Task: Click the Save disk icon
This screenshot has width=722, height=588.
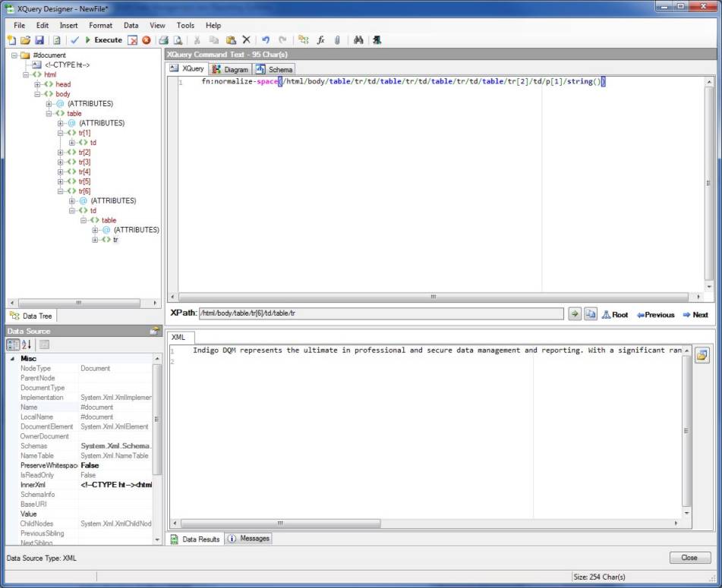Action: pos(39,40)
